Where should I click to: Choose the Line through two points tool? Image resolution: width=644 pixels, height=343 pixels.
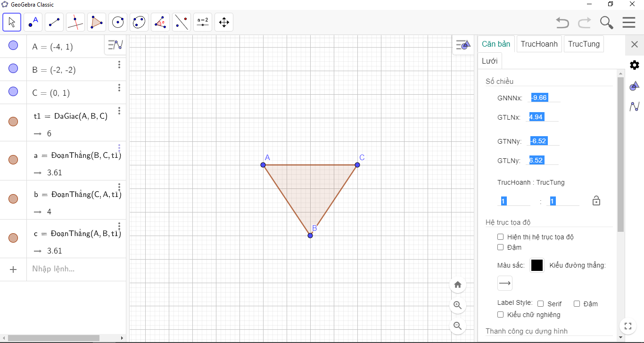click(54, 22)
